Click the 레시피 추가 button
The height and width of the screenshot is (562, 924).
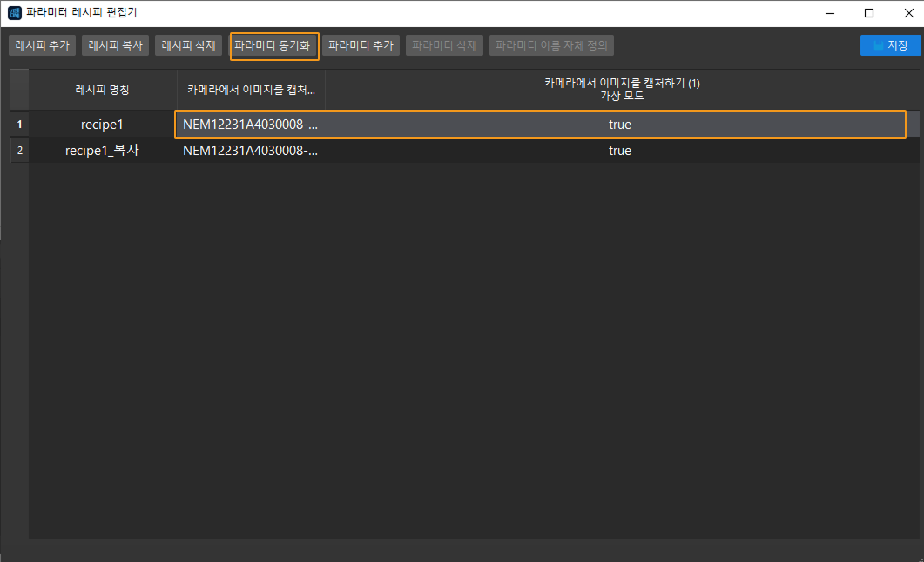[x=43, y=45]
